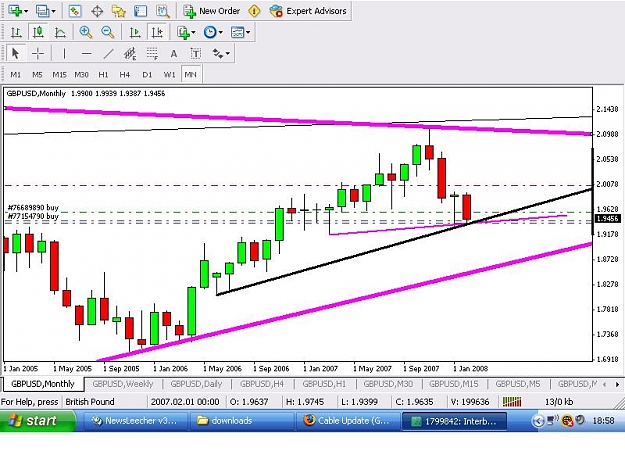The image size is (625, 469).
Task: Click the connection status bars icon
Action: (x=512, y=402)
